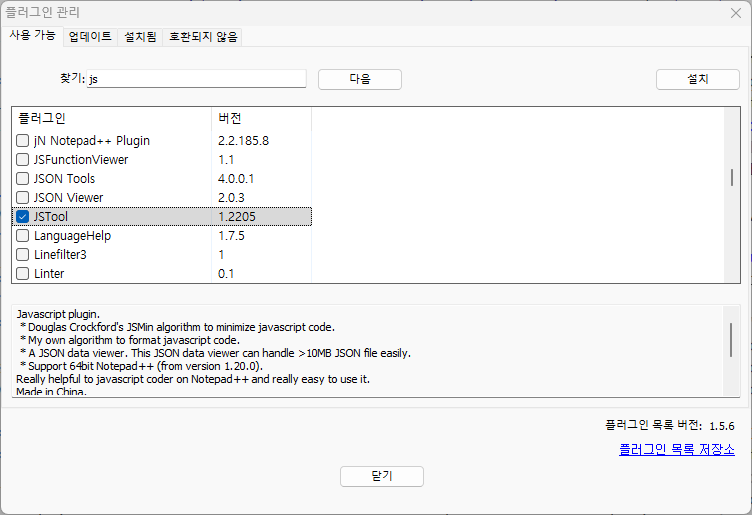Select the JSON Viewer checkbox

[x=23, y=198]
